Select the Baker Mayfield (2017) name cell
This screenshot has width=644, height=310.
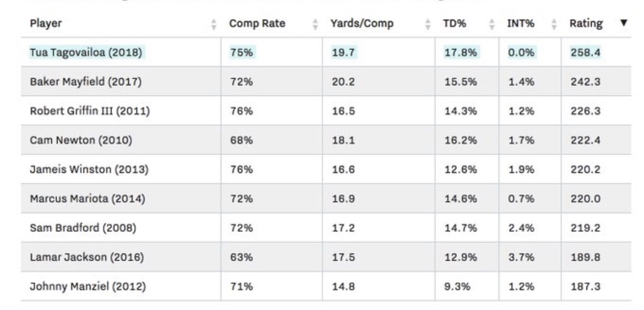tap(86, 81)
